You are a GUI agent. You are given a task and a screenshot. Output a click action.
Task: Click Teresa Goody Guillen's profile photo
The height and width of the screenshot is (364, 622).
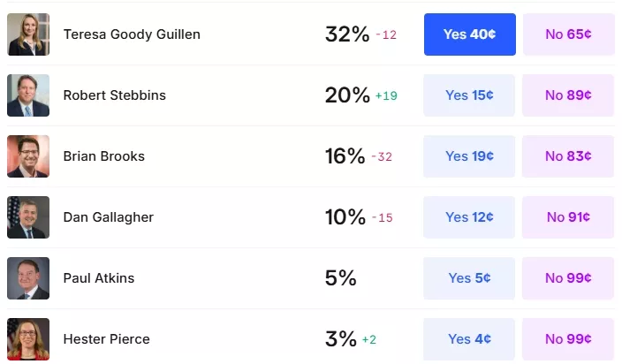[x=28, y=34]
